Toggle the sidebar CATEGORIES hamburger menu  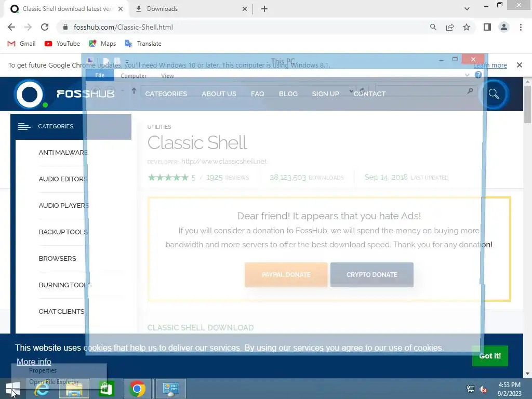pyautogui.click(x=24, y=126)
